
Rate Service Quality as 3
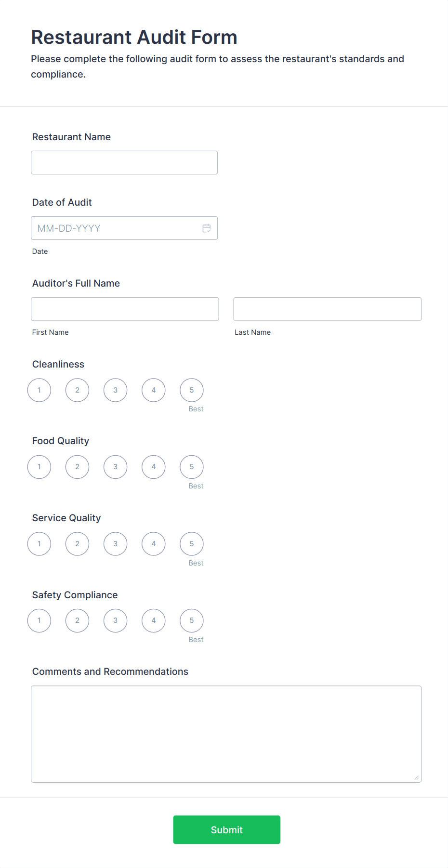pos(116,544)
